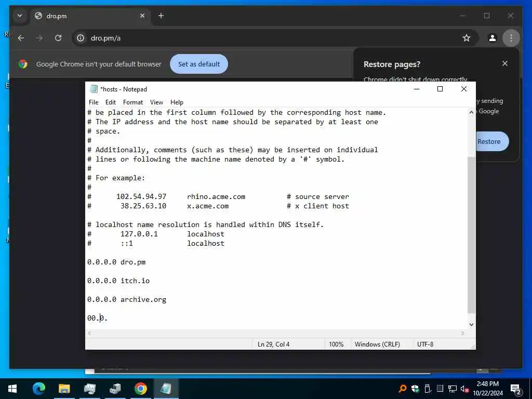This screenshot has height=399, width=532.
Task: Click the line '0.0.0.0 itch.io'
Action: click(118, 281)
